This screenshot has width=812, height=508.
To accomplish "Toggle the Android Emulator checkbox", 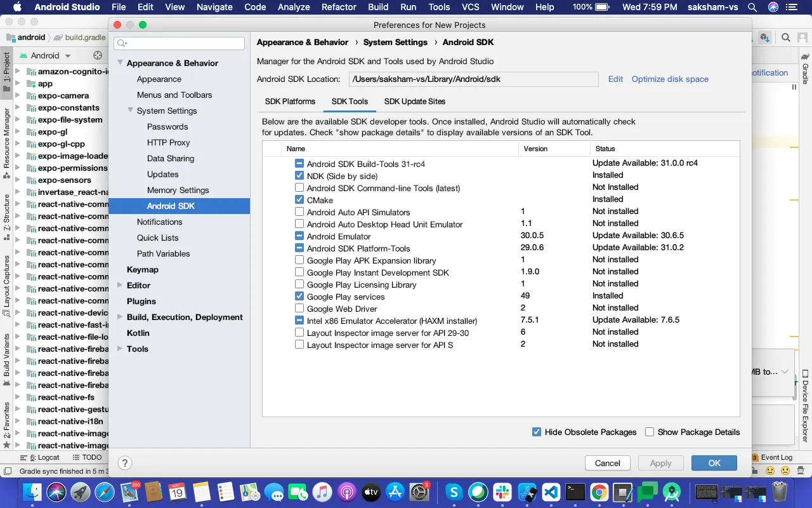I will [x=299, y=236].
